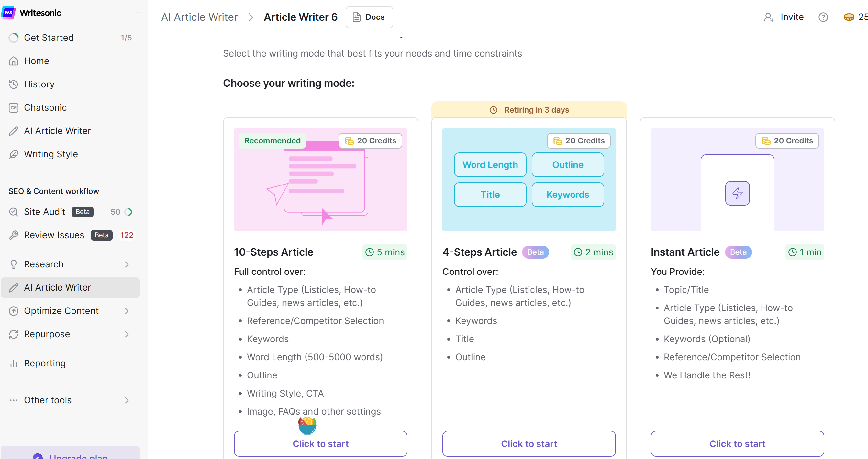Expand the Optimize Content submenu
The width and height of the screenshot is (868, 459).
127,311
